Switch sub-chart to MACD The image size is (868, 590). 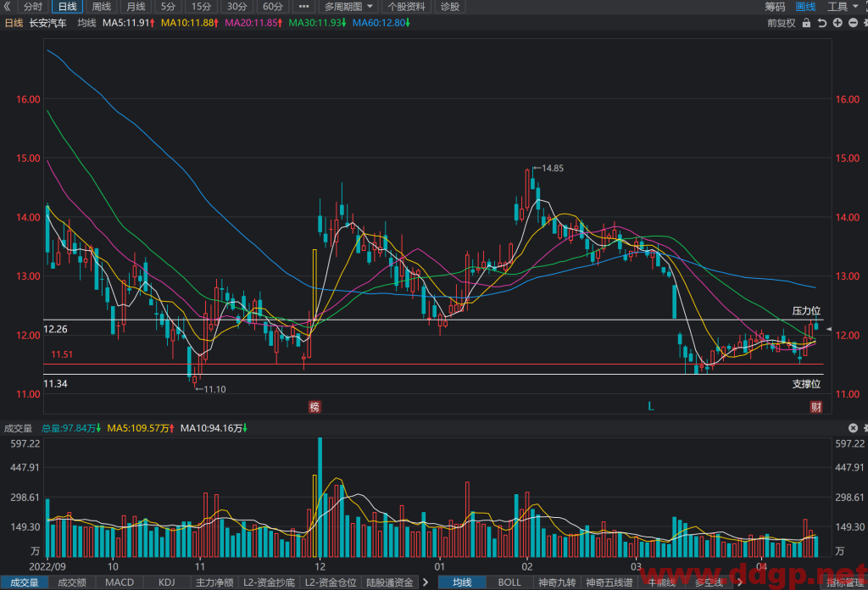pos(120,583)
